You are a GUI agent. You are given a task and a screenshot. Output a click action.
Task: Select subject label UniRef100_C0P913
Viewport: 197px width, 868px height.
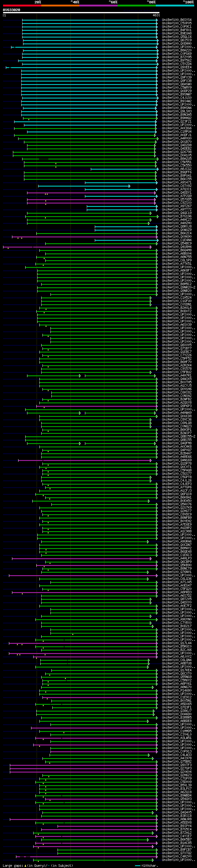176,751
